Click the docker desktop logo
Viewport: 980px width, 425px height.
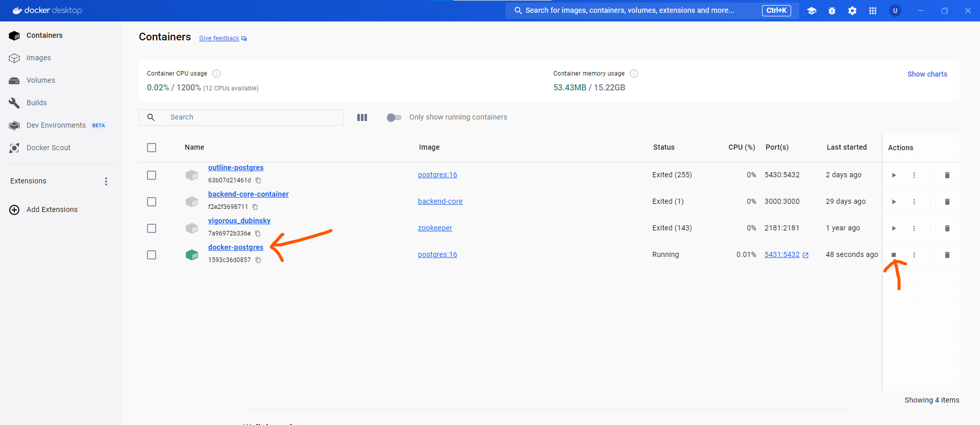point(47,10)
